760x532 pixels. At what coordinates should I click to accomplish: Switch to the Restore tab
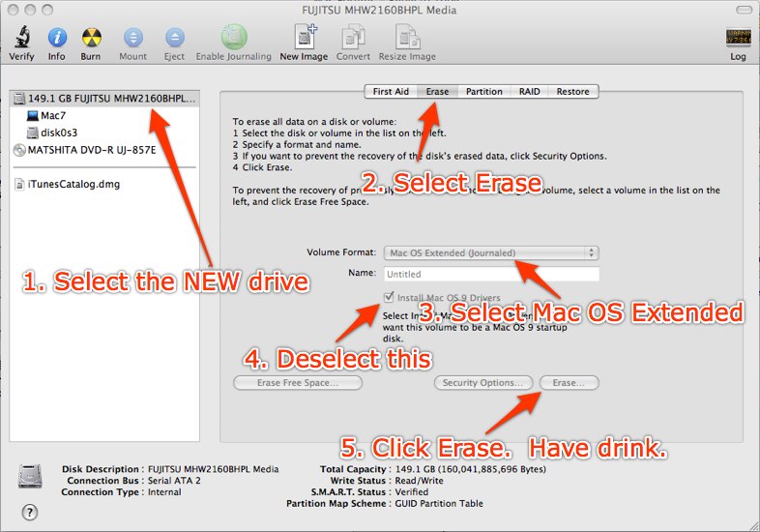(573, 91)
